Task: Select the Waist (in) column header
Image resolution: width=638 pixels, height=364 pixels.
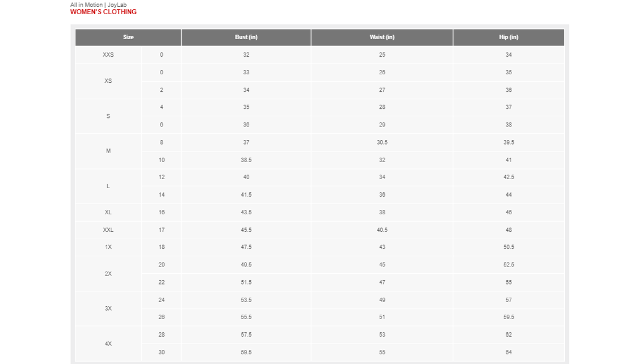Action: click(x=382, y=37)
